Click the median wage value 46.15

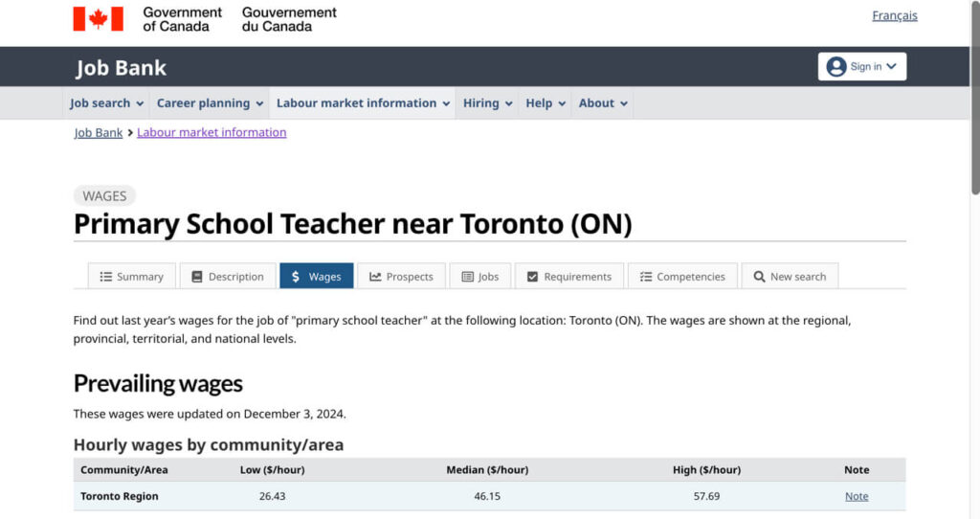coord(487,496)
